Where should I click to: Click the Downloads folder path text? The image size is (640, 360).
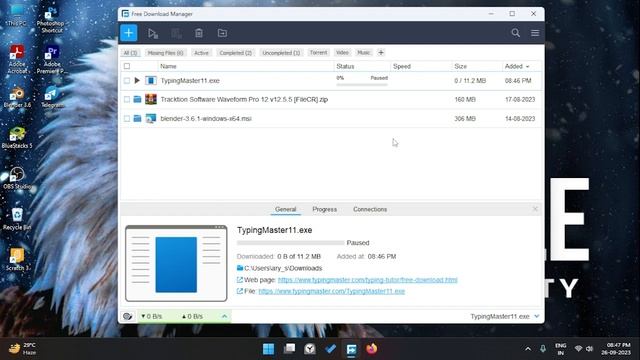click(x=283, y=268)
